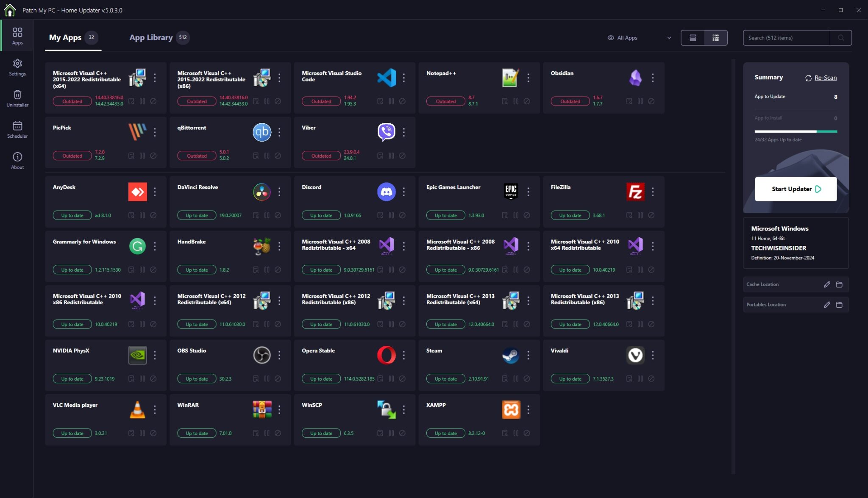Click the Start Updater button
The height and width of the screenshot is (498, 868).
click(796, 189)
